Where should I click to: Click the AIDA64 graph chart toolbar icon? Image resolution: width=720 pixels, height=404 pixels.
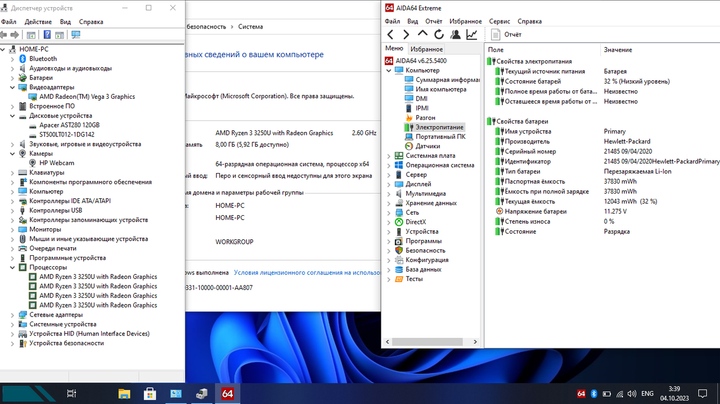pyautogui.click(x=472, y=34)
